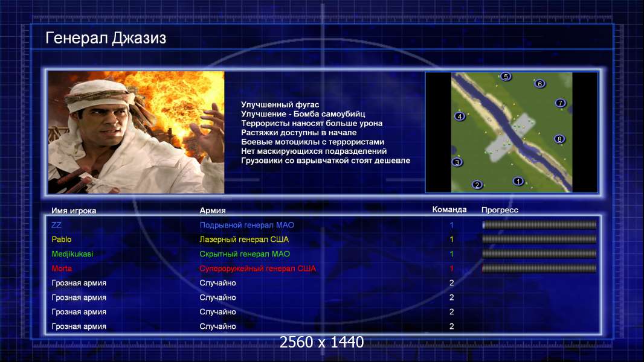
Task: Click the gray crossing in minimap center
Action: coord(510,136)
